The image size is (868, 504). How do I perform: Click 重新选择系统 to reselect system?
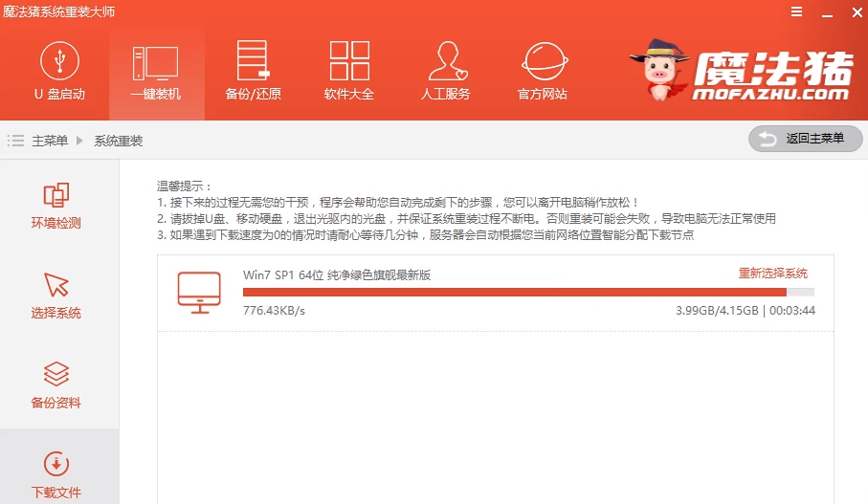pyautogui.click(x=773, y=274)
